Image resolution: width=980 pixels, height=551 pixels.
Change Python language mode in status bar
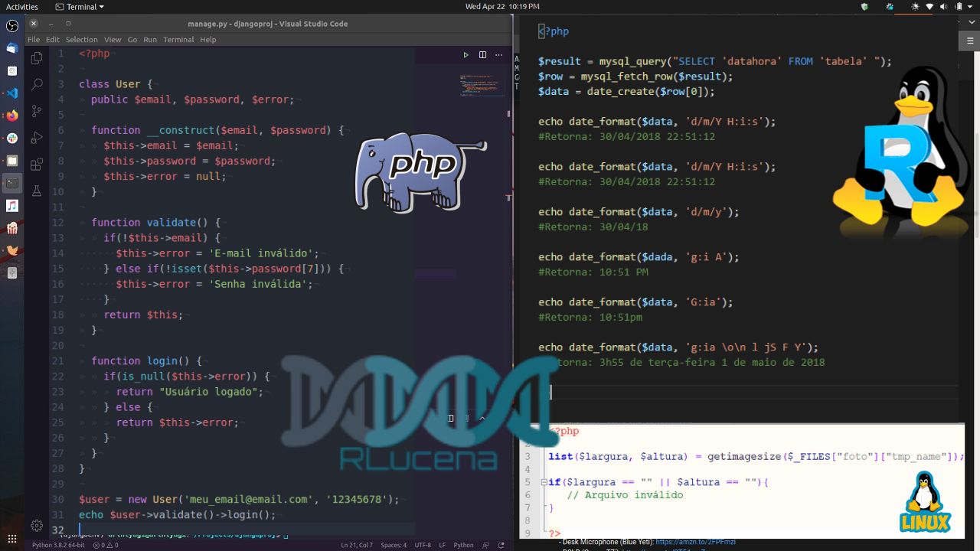click(463, 545)
